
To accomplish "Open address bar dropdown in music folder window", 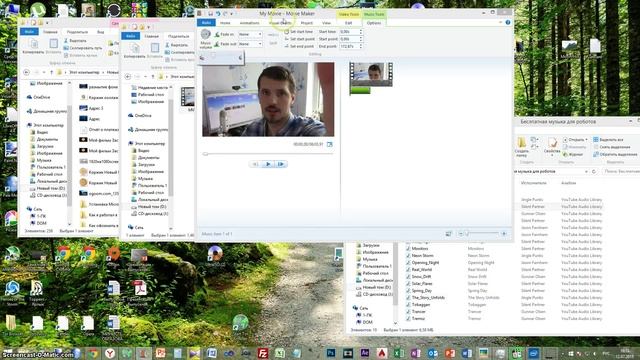I will 586,171.
